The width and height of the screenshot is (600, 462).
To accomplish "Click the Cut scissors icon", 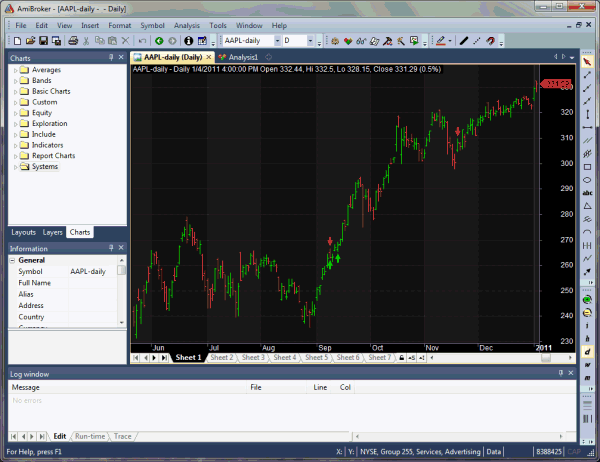I will point(86,41).
